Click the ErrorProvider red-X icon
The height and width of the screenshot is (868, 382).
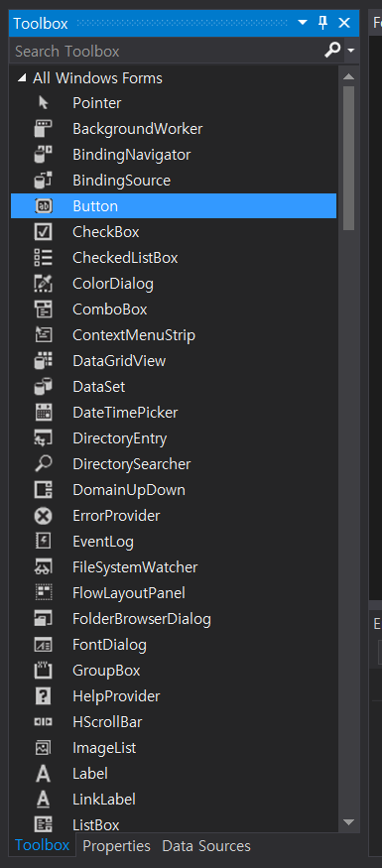pyautogui.click(x=44, y=516)
